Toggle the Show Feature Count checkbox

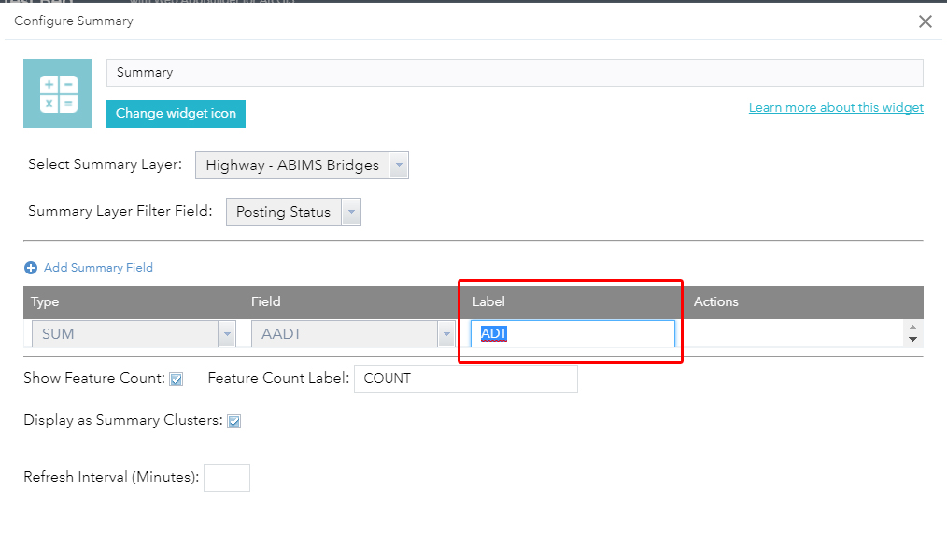(177, 379)
